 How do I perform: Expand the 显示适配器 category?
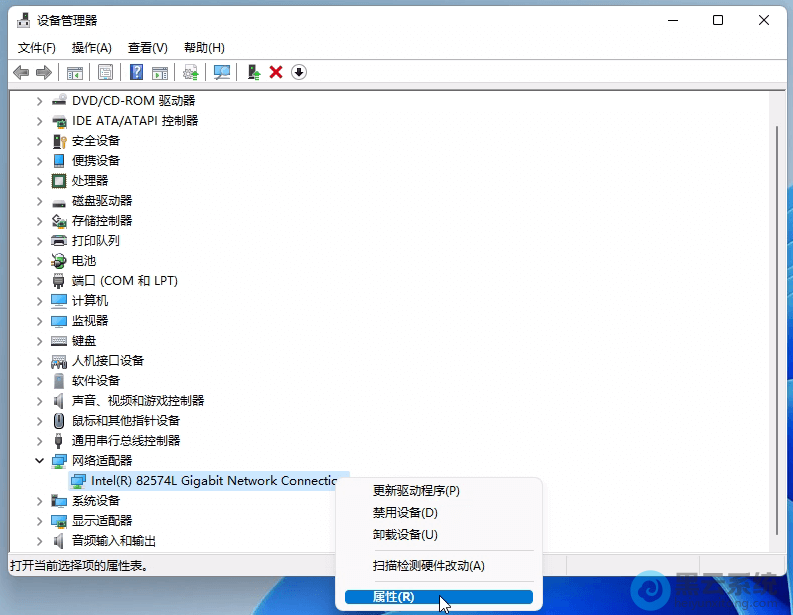click(x=40, y=520)
